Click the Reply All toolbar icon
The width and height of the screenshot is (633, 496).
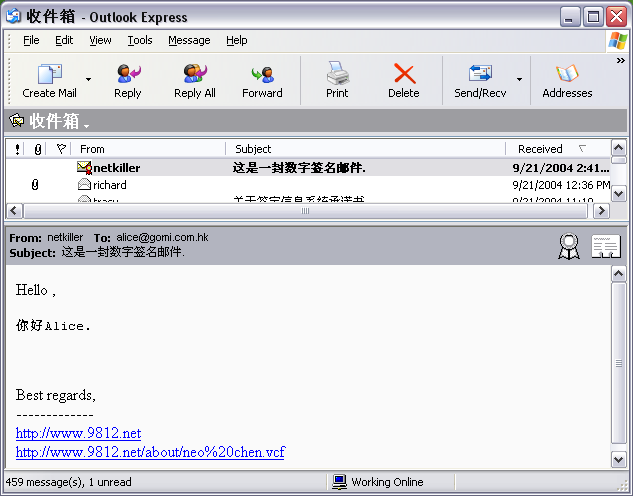[195, 74]
